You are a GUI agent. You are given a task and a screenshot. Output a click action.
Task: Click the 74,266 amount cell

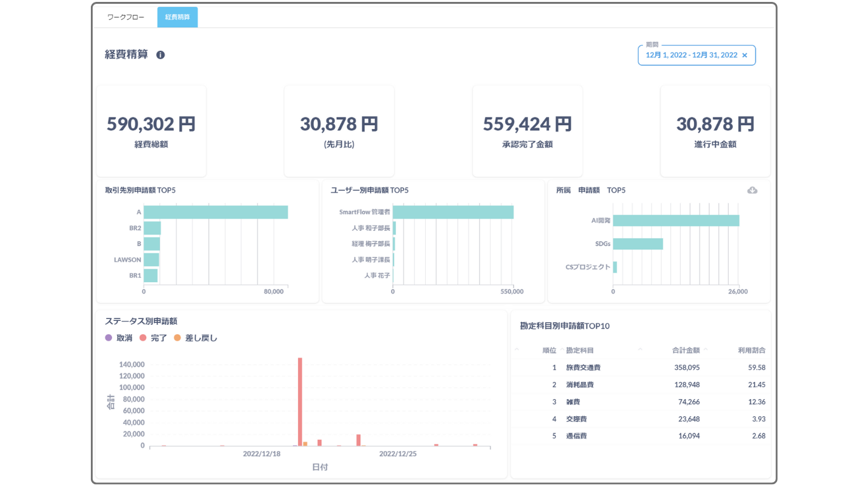click(689, 402)
